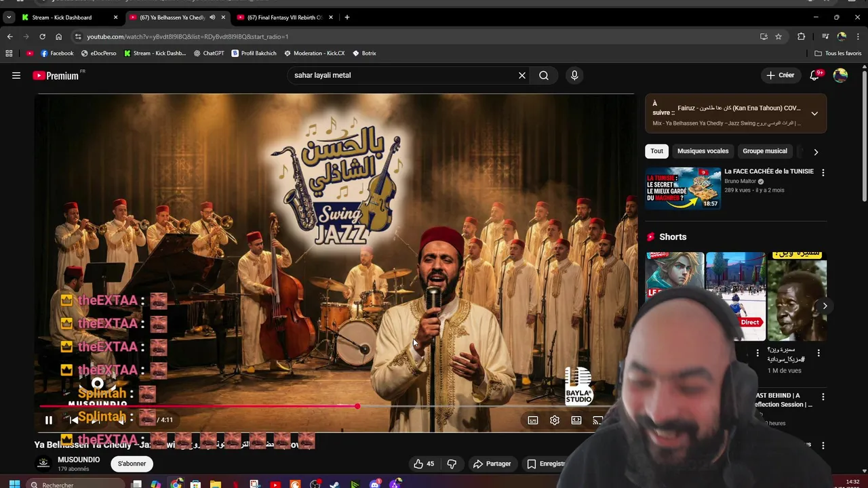
Task: Click the Rechercher taskbar search box
Action: click(x=76, y=484)
